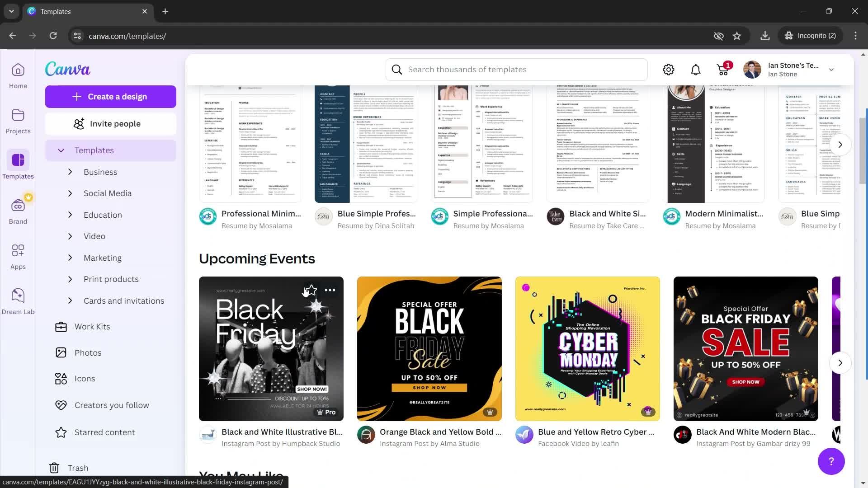Expand the Print products category

click(x=70, y=279)
